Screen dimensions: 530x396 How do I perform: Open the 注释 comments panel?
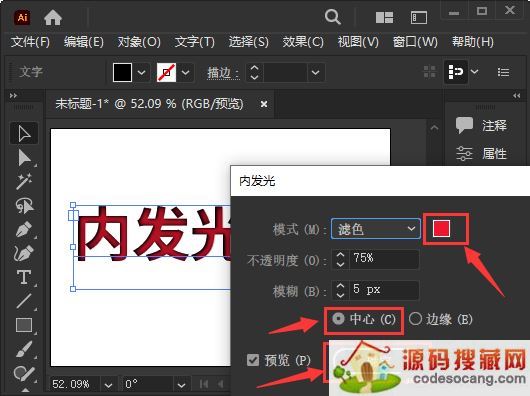click(481, 125)
